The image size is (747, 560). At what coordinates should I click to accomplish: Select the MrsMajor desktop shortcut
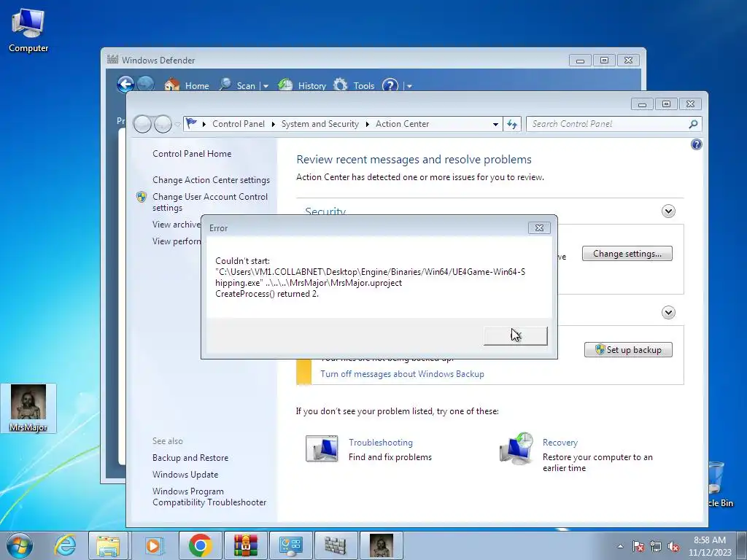coord(28,408)
